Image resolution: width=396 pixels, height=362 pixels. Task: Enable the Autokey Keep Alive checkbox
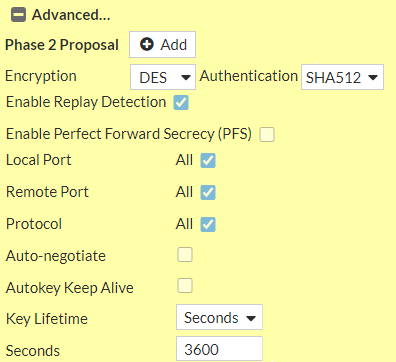coord(185,286)
